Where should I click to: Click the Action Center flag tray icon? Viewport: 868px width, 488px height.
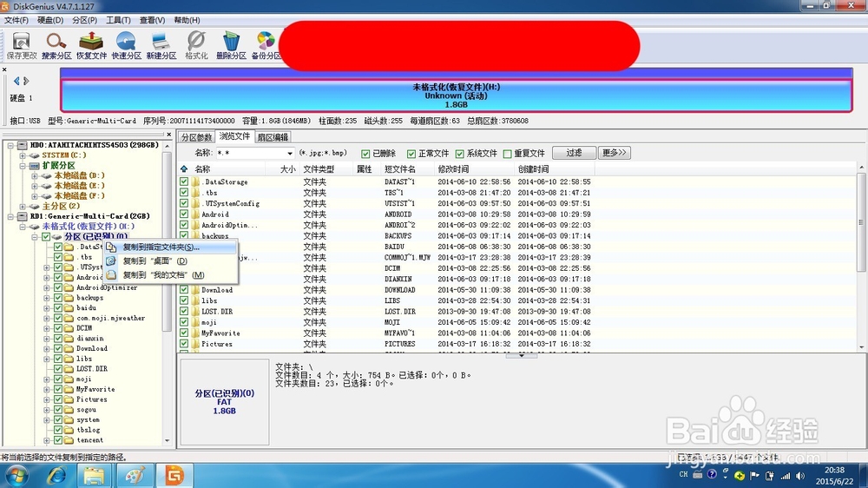pos(754,476)
